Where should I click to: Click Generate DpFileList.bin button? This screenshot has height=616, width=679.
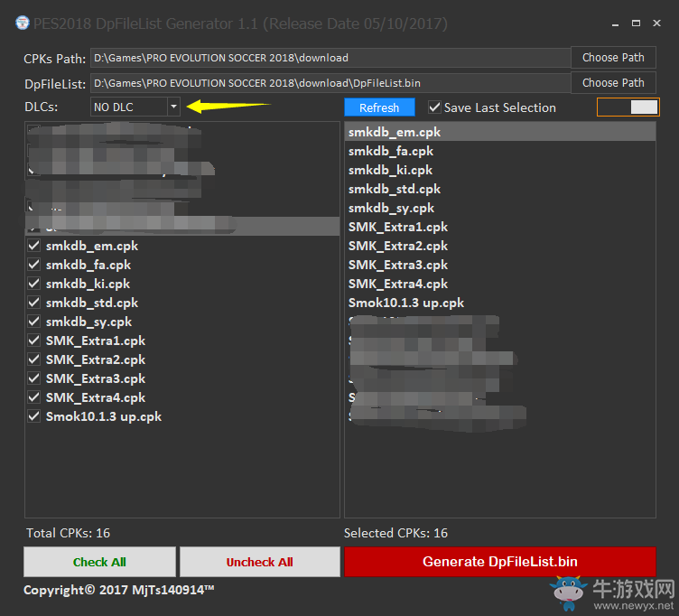pos(500,562)
